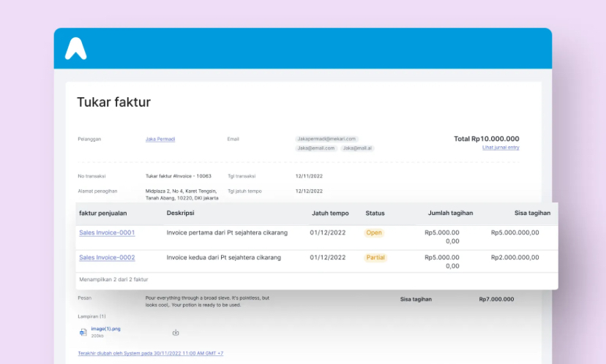Viewport: 606px width, 364px height.
Task: Open the Lihat jurnal entry link
Action: click(501, 148)
